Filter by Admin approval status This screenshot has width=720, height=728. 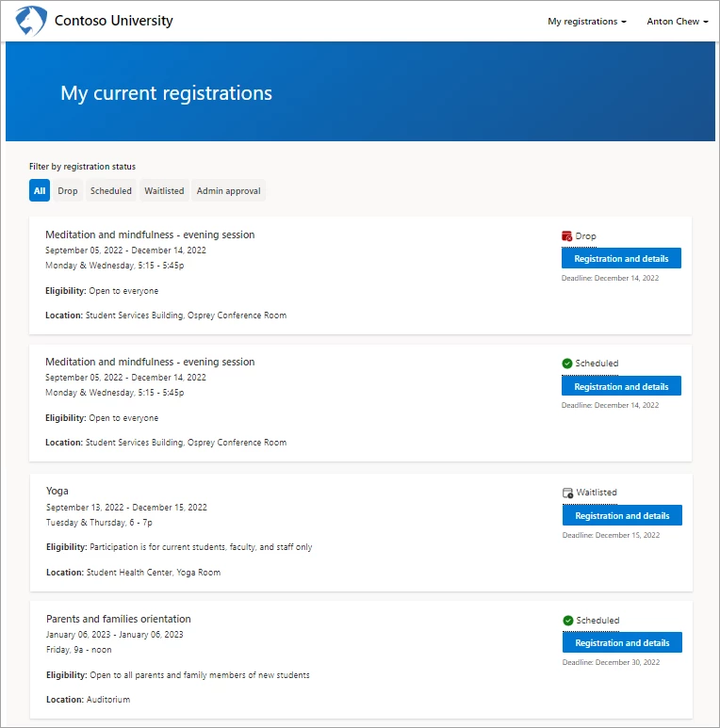click(x=230, y=191)
